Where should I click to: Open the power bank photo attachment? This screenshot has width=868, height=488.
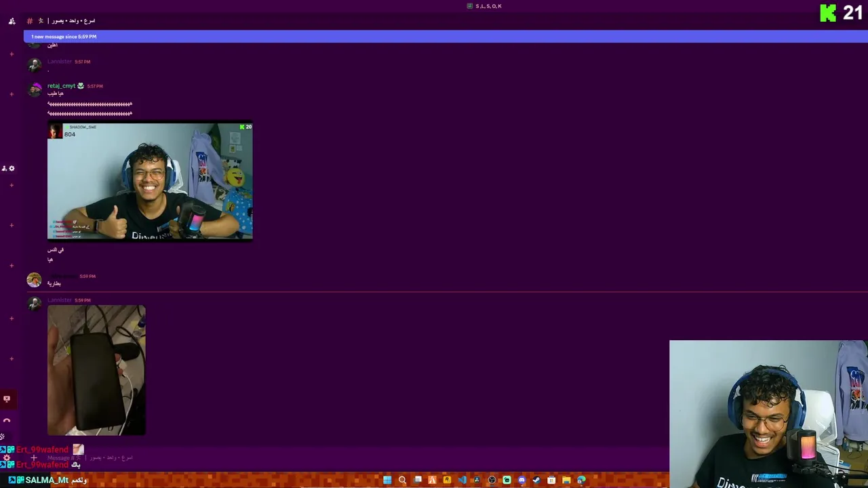[x=96, y=370]
